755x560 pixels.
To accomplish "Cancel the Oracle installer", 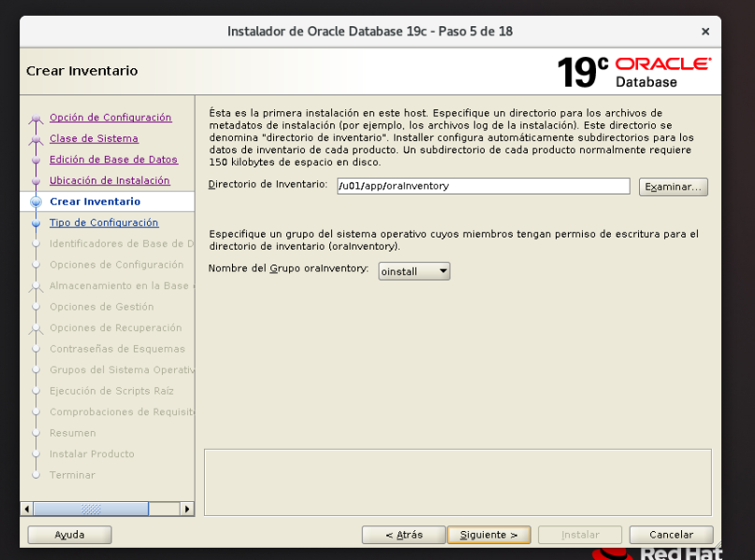I will [x=670, y=534].
